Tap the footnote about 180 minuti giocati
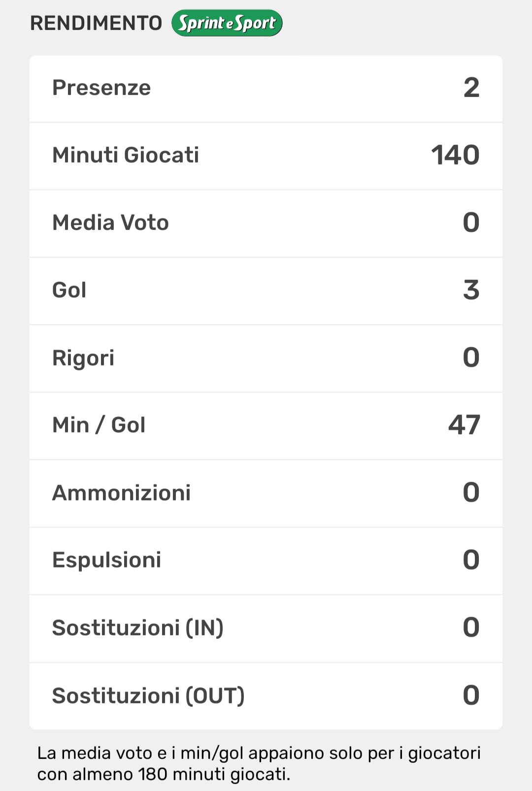 [x=259, y=763]
